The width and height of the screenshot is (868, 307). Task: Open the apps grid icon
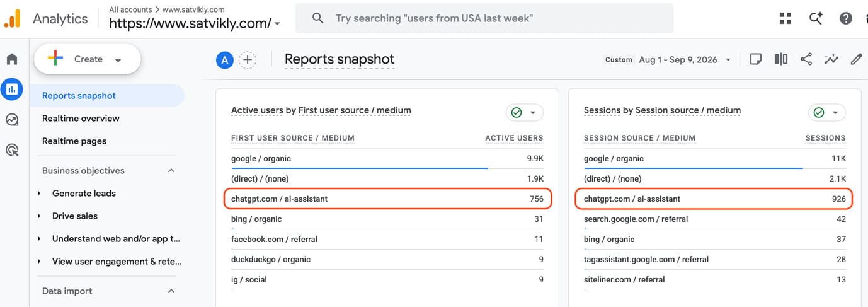coord(785,18)
